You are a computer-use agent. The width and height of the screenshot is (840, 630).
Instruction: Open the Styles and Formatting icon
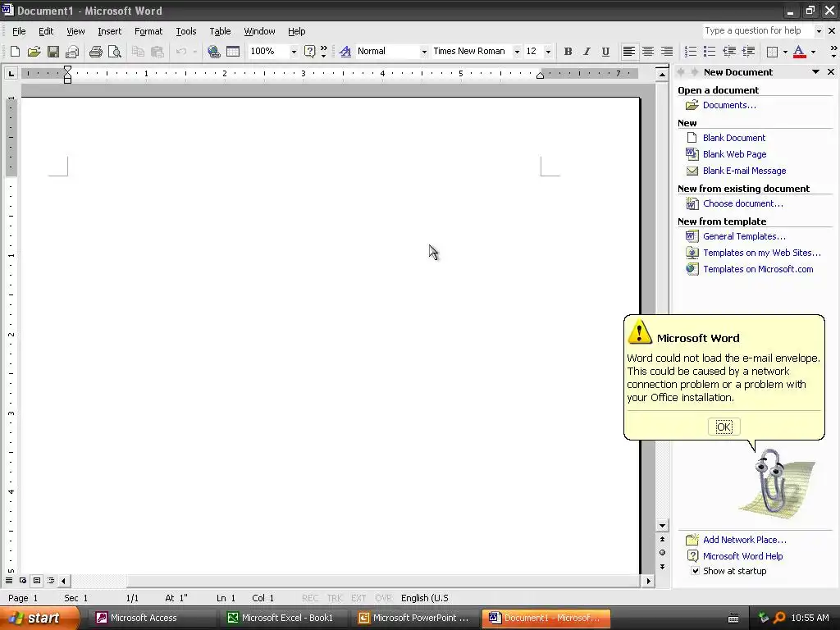(x=345, y=52)
